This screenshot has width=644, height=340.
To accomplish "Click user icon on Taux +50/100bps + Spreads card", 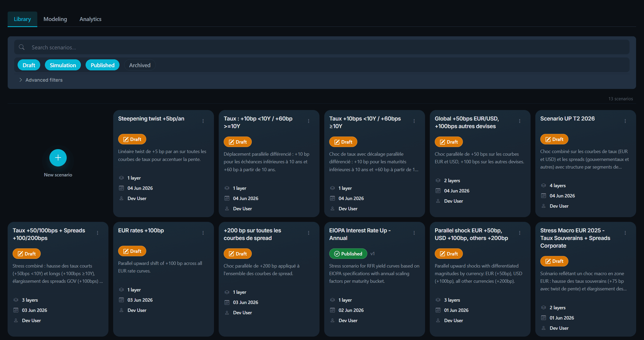I will [x=16, y=320].
